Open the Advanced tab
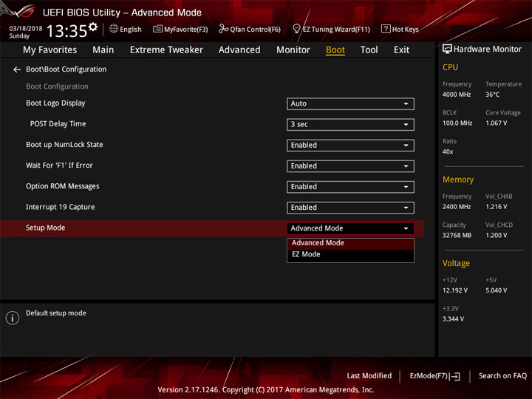Screen dimensions: 532x399 pyautogui.click(x=239, y=50)
